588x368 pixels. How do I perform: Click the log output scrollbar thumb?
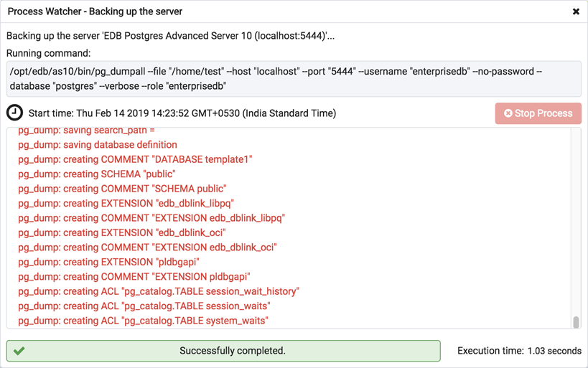[576, 322]
